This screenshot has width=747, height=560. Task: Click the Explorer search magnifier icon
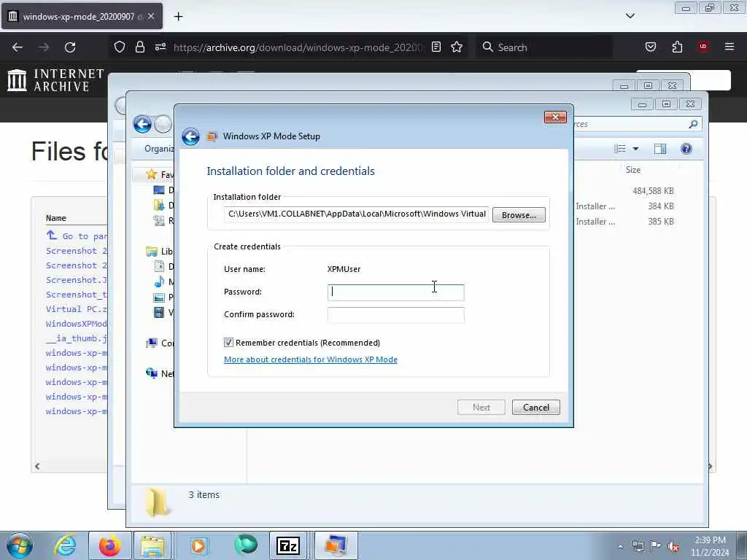pyautogui.click(x=693, y=124)
